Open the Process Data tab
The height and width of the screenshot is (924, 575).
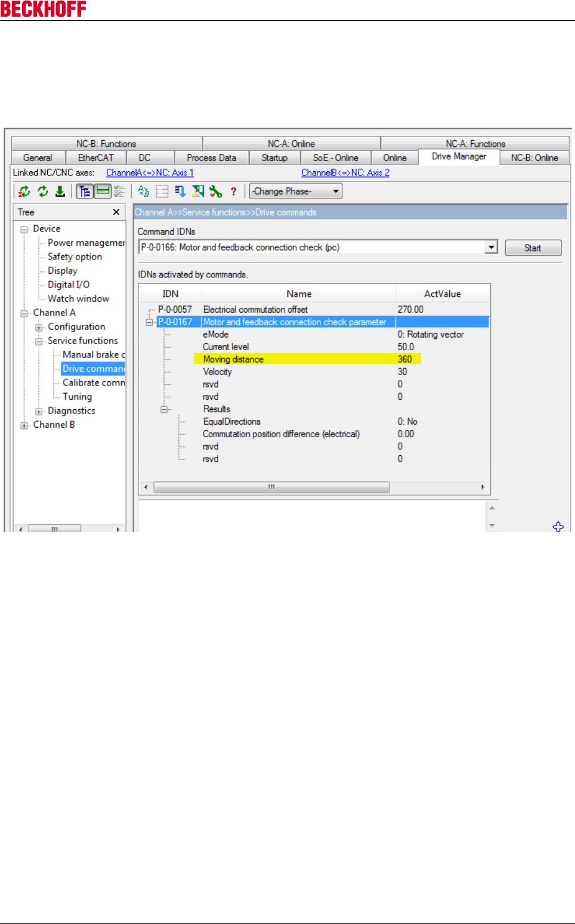pyautogui.click(x=211, y=158)
